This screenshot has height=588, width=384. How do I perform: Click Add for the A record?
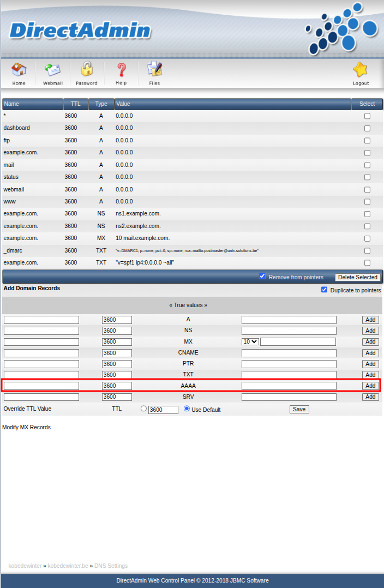(x=370, y=320)
